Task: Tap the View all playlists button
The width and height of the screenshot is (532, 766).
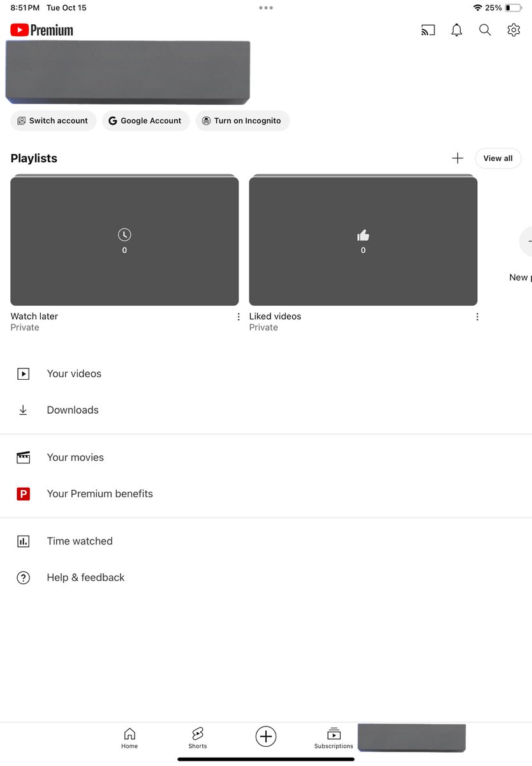Action: tap(498, 158)
